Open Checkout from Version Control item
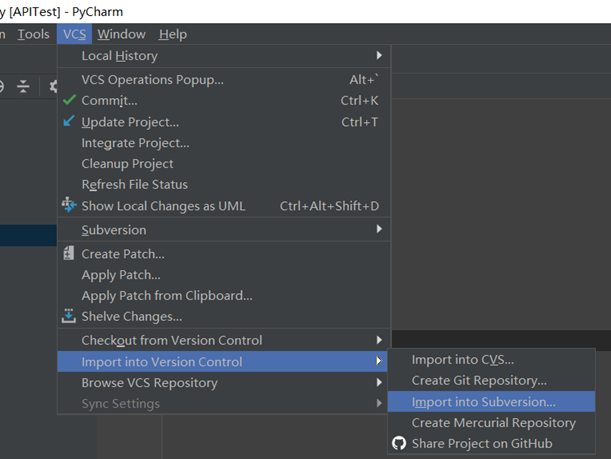The height and width of the screenshot is (459, 611). pyautogui.click(x=224, y=341)
